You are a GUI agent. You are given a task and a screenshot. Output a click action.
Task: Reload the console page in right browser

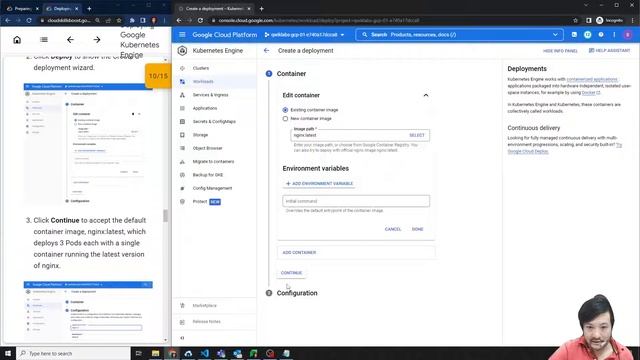coord(200,20)
